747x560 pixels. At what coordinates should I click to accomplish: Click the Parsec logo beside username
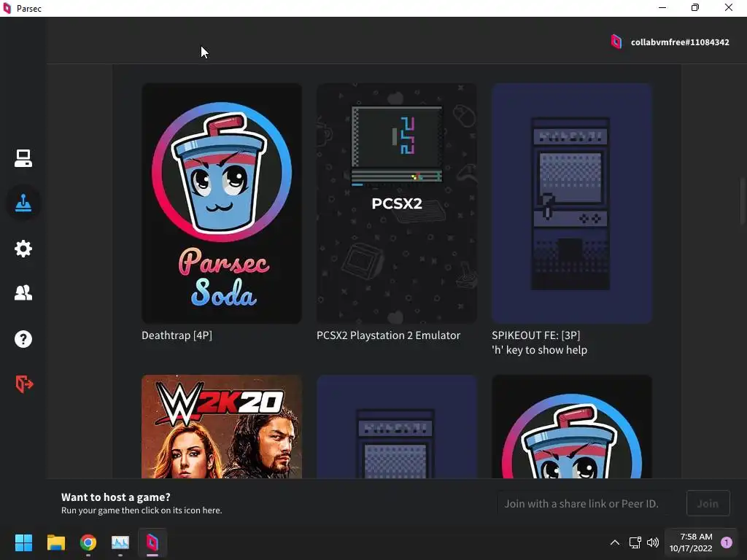616,42
